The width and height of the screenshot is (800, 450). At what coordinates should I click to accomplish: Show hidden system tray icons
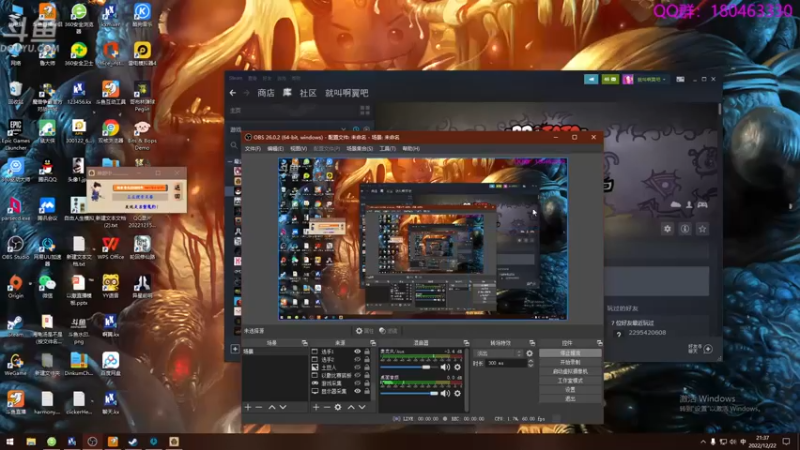pos(703,442)
